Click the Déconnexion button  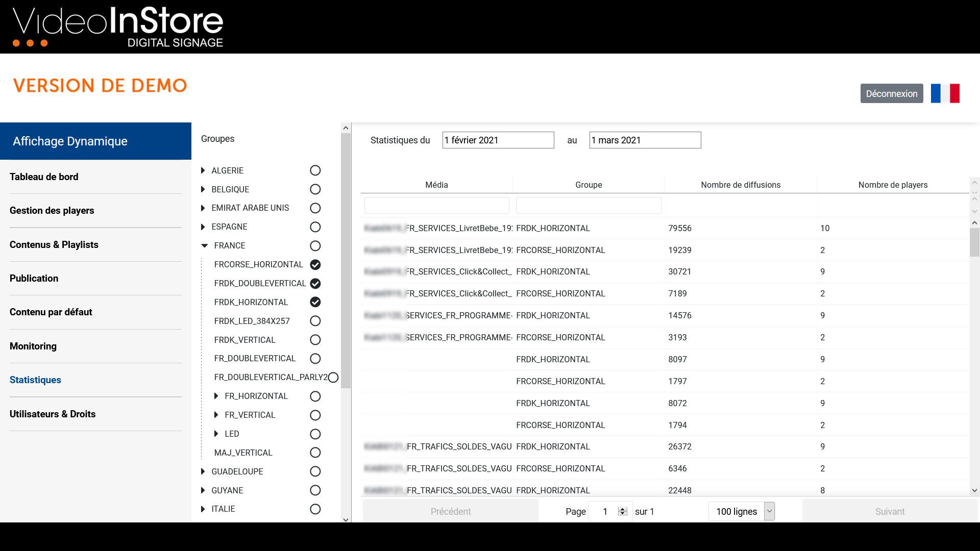coord(891,93)
